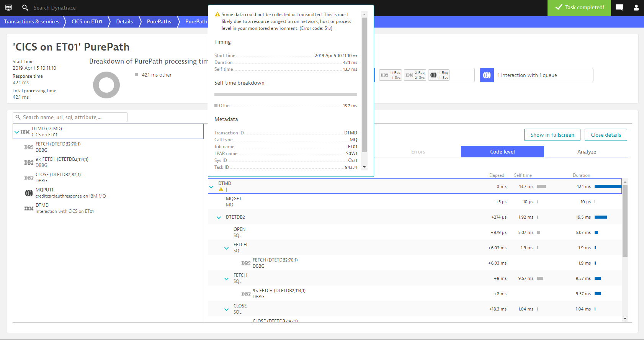Image resolution: width=644 pixels, height=340 pixels.
Task: Collapse the second FETCH SQL node
Action: click(227, 279)
